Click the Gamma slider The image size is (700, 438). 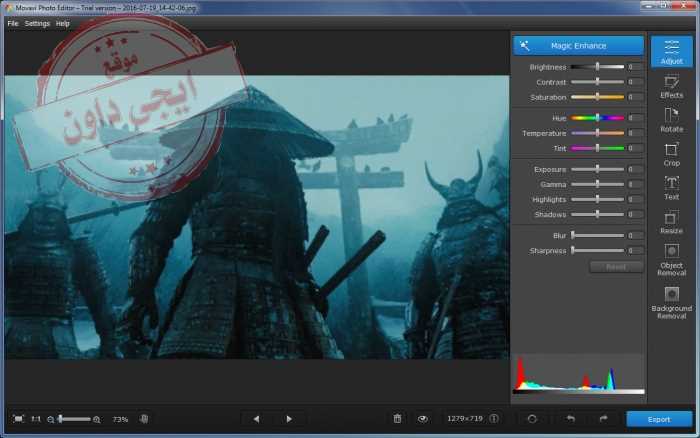(597, 184)
